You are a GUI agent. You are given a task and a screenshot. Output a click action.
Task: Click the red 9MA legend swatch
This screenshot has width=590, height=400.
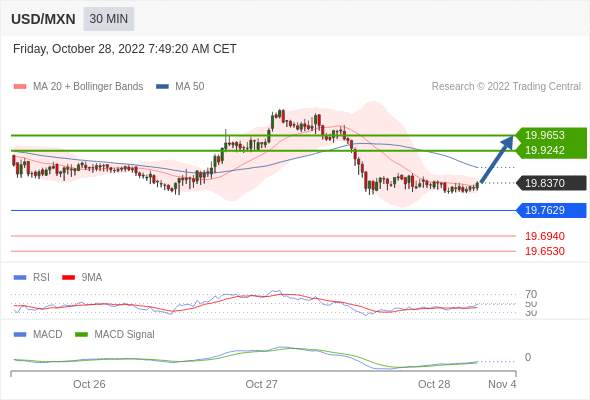pyautogui.click(x=68, y=278)
